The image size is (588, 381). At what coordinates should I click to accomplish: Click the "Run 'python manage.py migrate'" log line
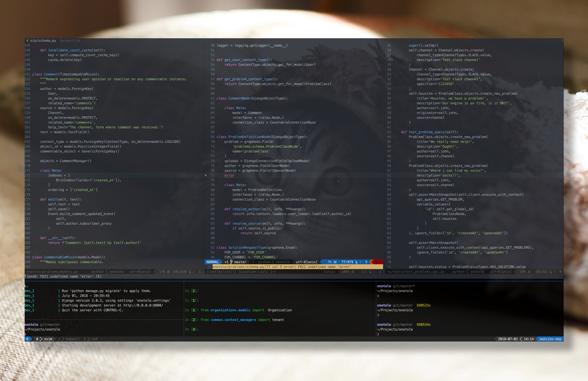click(106, 291)
